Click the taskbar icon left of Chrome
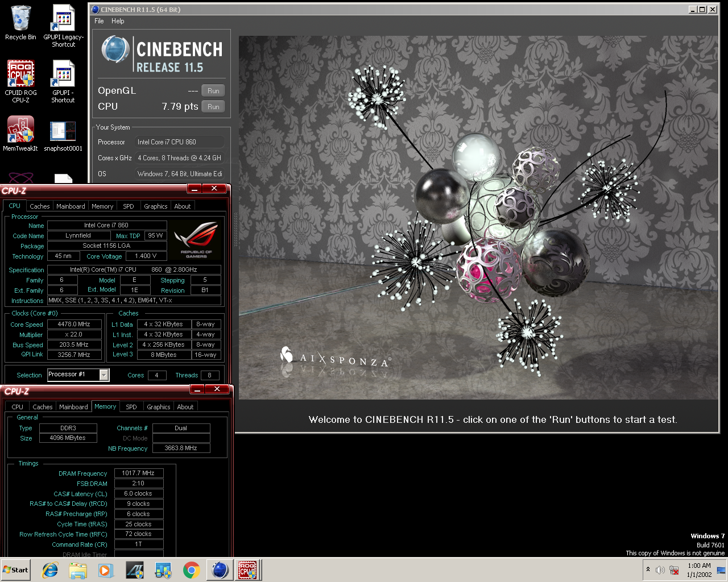The width and height of the screenshot is (728, 582). [x=163, y=570]
